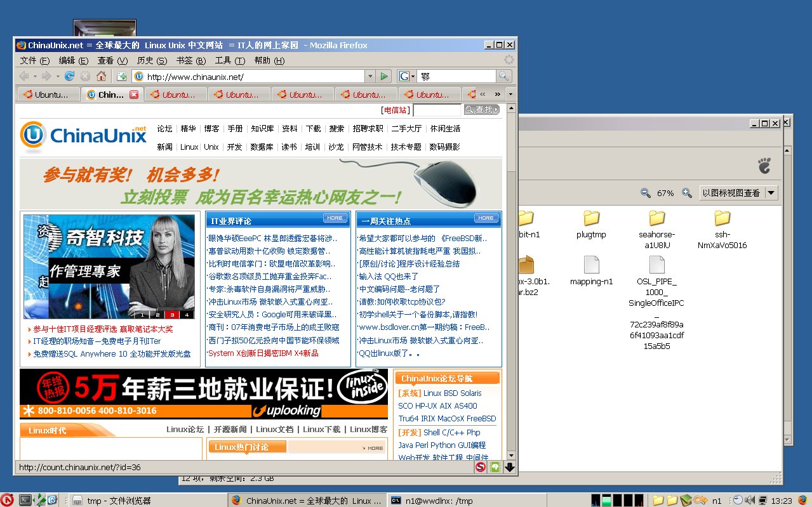Open the Forward history dropdown arrow
Image resolution: width=812 pixels, height=507 pixels.
click(x=57, y=76)
